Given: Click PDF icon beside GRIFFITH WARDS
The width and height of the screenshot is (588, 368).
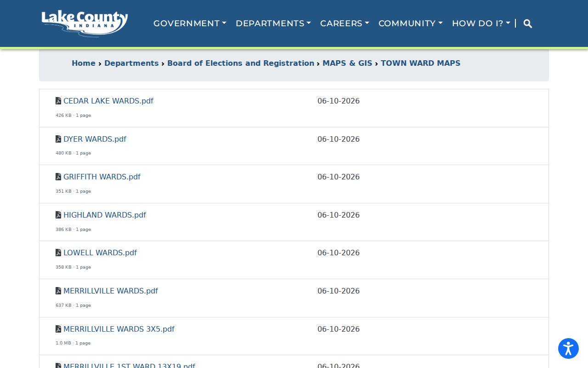Looking at the screenshot, I should point(58,177).
